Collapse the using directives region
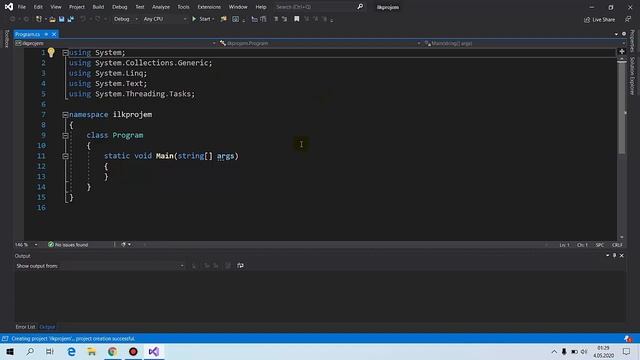The image size is (640, 360). [x=65, y=53]
